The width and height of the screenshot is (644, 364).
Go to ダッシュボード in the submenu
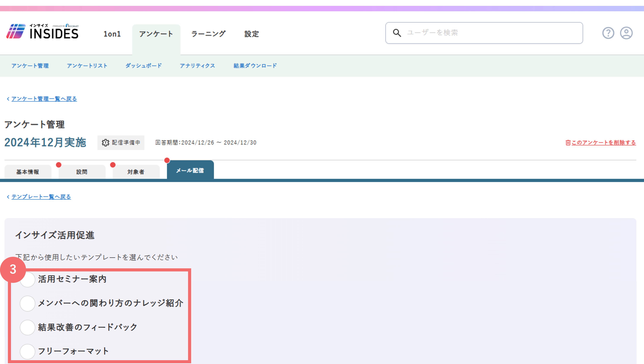point(143,66)
